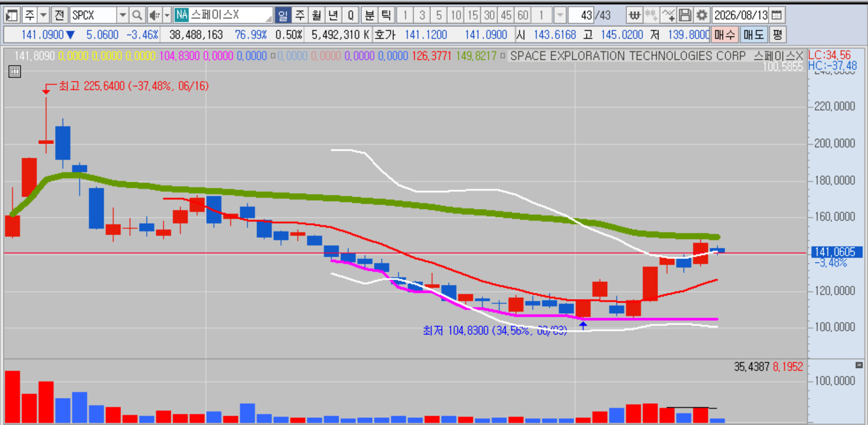Image resolution: width=868 pixels, height=425 pixels.
Task: Click the 최고 225,6400 high annotation
Action: [134, 86]
